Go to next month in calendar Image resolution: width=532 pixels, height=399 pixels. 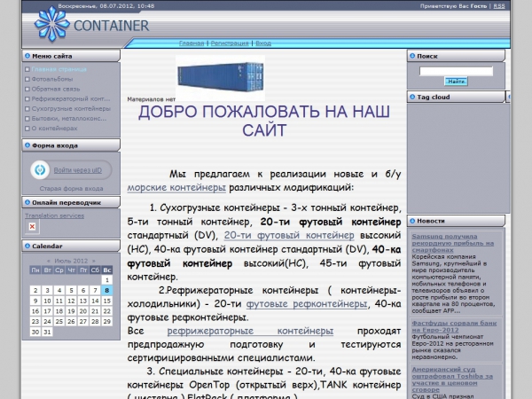click(92, 261)
